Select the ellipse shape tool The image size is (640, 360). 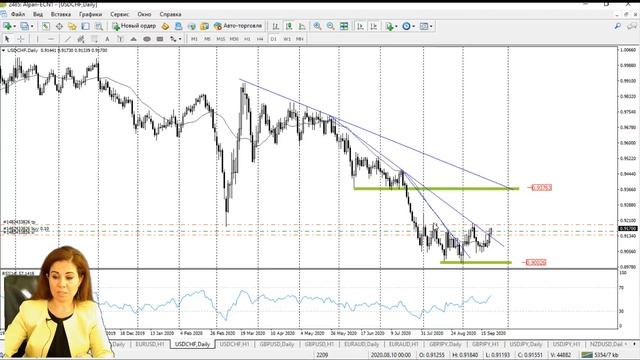point(147,39)
